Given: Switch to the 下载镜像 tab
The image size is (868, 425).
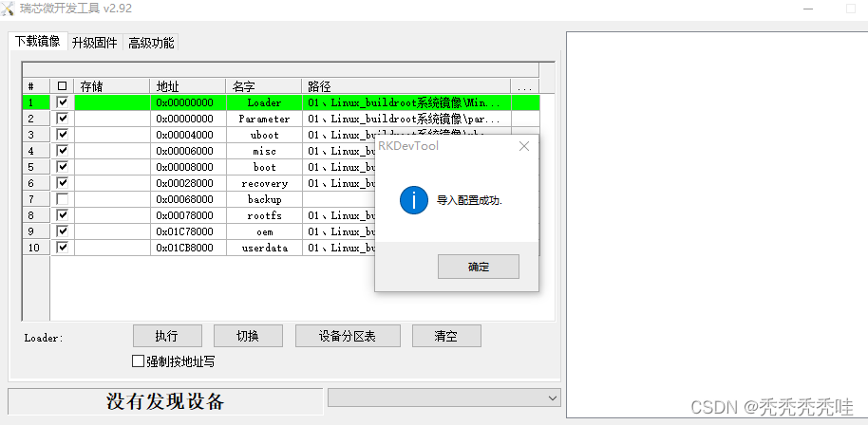Looking at the screenshot, I should pyautogui.click(x=38, y=42).
